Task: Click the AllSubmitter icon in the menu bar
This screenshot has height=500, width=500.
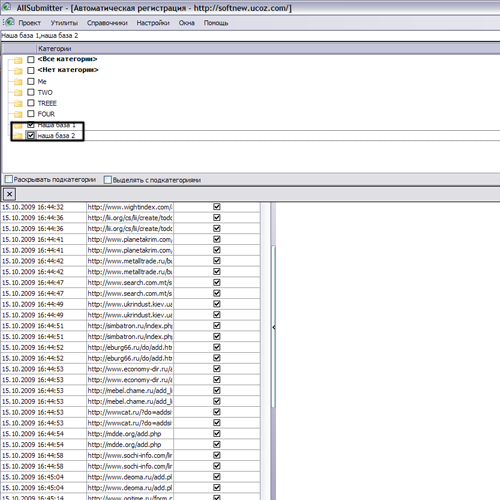Action: point(10,22)
